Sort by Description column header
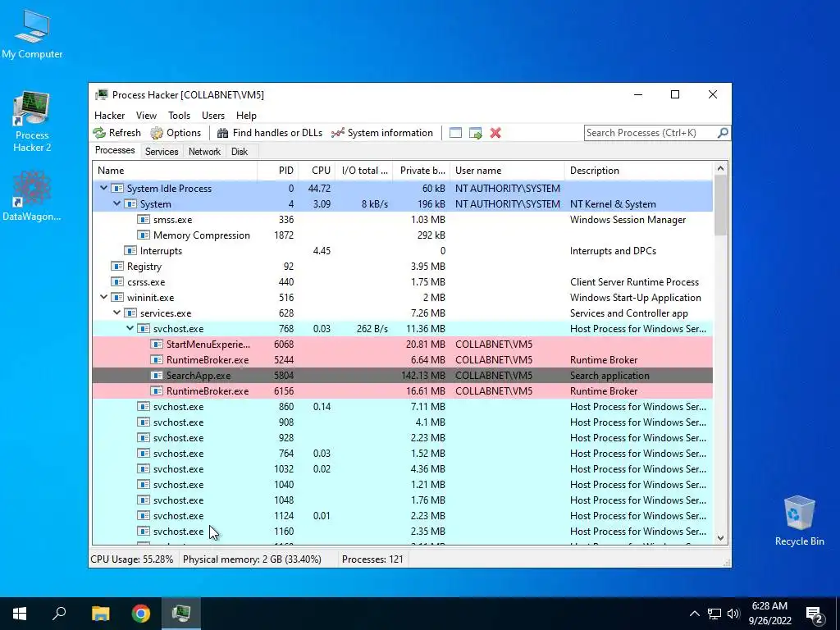The height and width of the screenshot is (630, 840). pyautogui.click(x=639, y=171)
